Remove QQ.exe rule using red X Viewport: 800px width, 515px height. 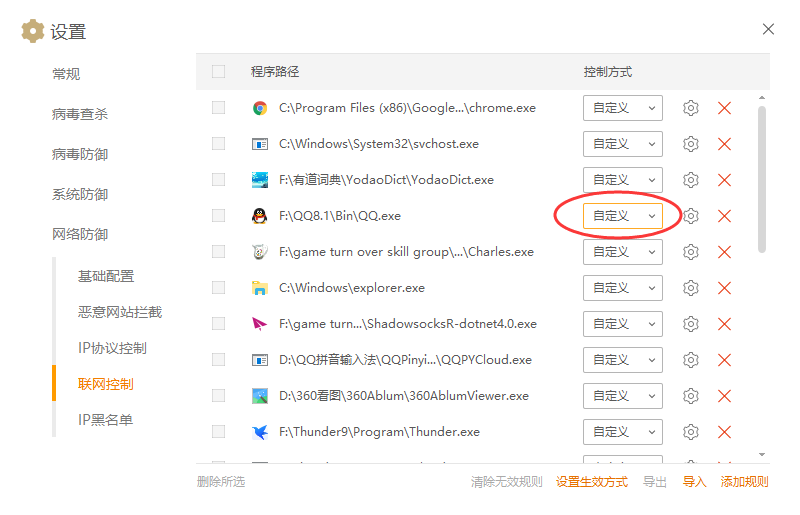725,216
